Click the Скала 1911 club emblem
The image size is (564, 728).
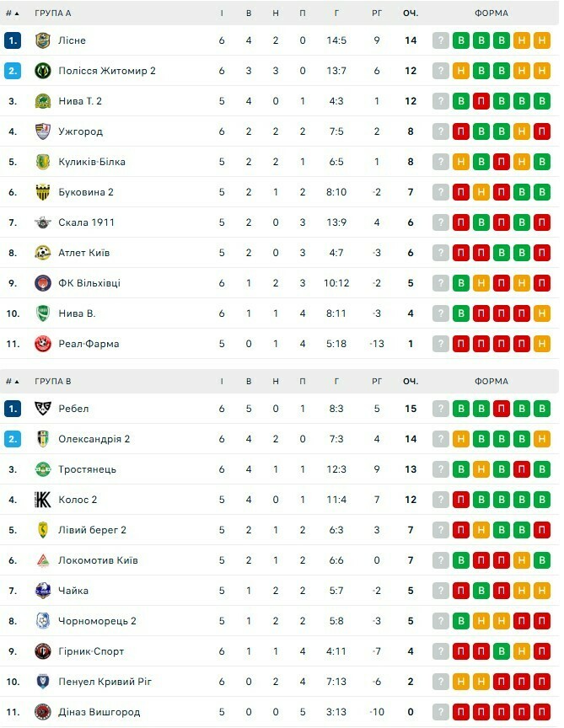point(43,222)
